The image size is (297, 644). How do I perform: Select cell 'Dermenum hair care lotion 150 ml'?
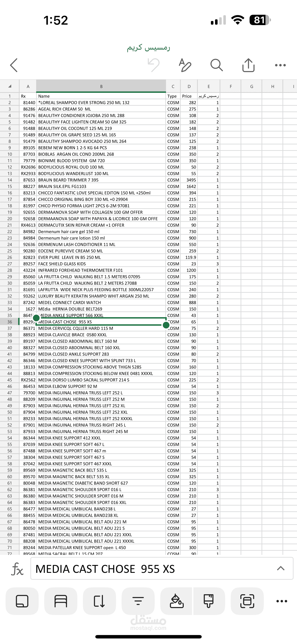tap(101, 238)
